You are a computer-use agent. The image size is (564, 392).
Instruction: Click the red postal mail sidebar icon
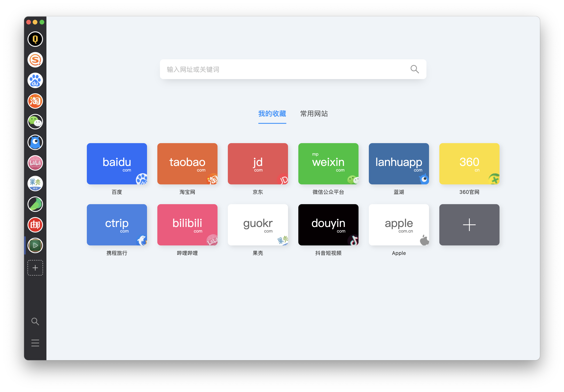click(35, 225)
